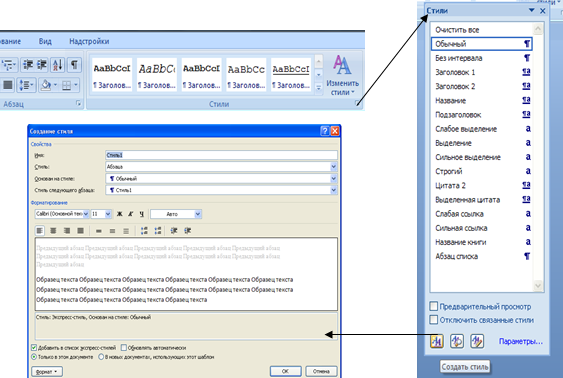Toggle the show paragraph marks icon
This screenshot has width=563, height=378.
tap(74, 65)
